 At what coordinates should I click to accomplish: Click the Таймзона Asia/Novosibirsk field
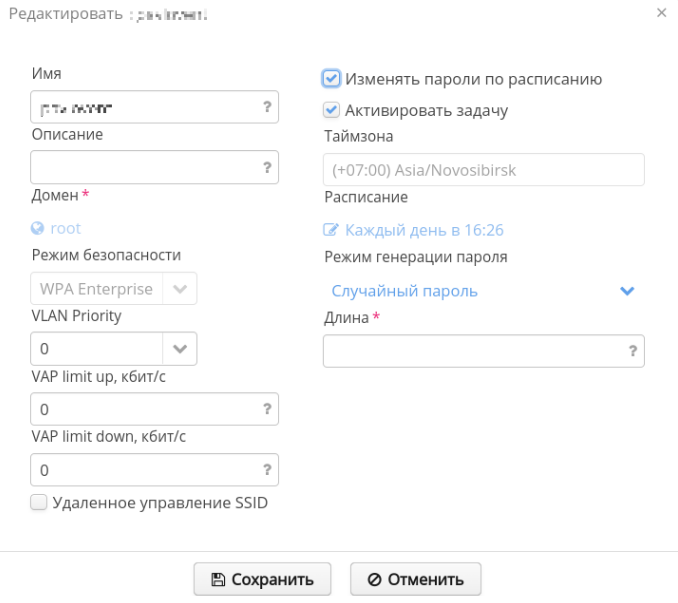pos(483,169)
